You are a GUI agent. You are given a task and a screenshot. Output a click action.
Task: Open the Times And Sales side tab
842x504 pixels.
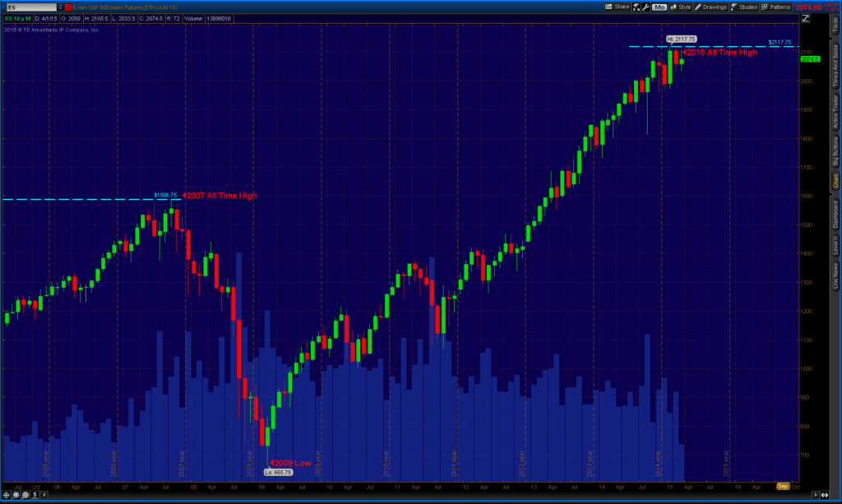835,66
